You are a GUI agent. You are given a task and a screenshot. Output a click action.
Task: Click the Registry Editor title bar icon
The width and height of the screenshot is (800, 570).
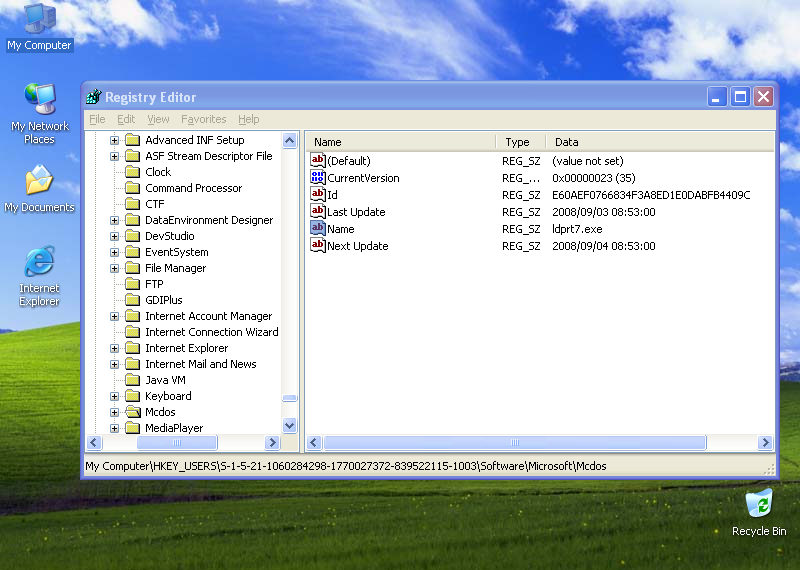[93, 96]
